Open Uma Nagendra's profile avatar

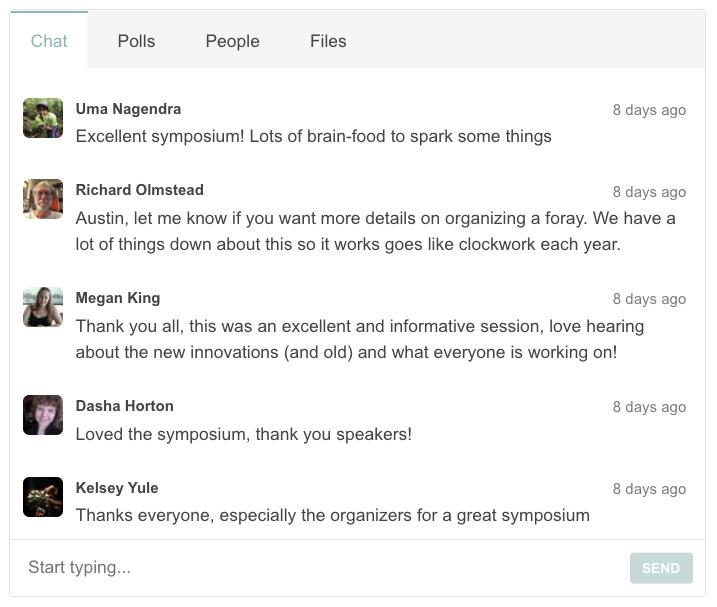pyautogui.click(x=43, y=118)
